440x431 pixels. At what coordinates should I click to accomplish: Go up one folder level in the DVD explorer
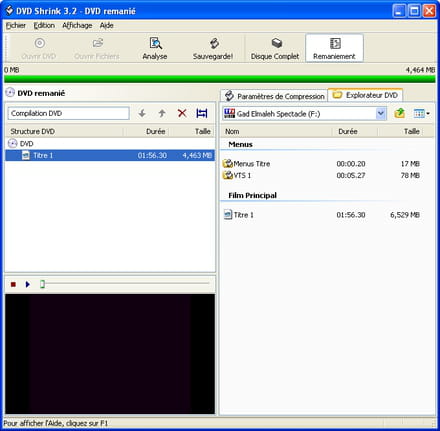(399, 114)
